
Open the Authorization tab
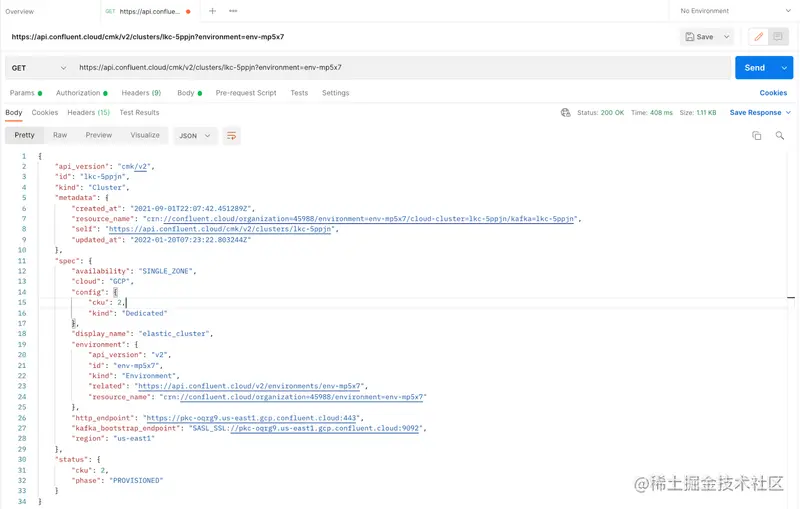click(82, 93)
